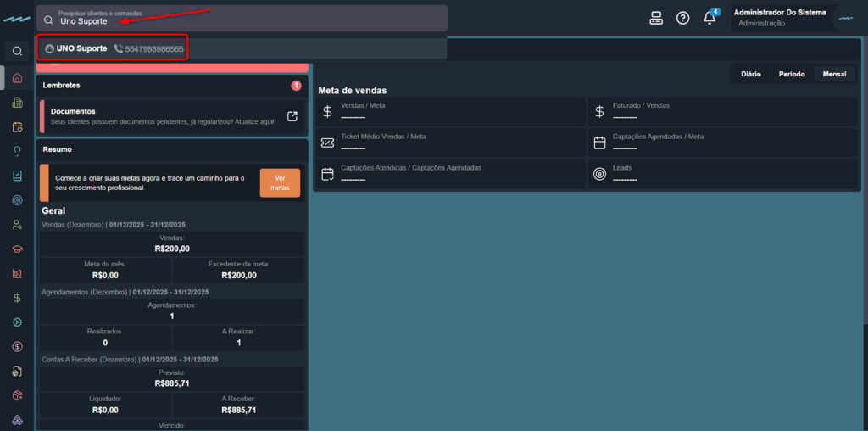The height and width of the screenshot is (431, 868).
Task: Open the calendar icon in the sidebar
Action: 17,127
